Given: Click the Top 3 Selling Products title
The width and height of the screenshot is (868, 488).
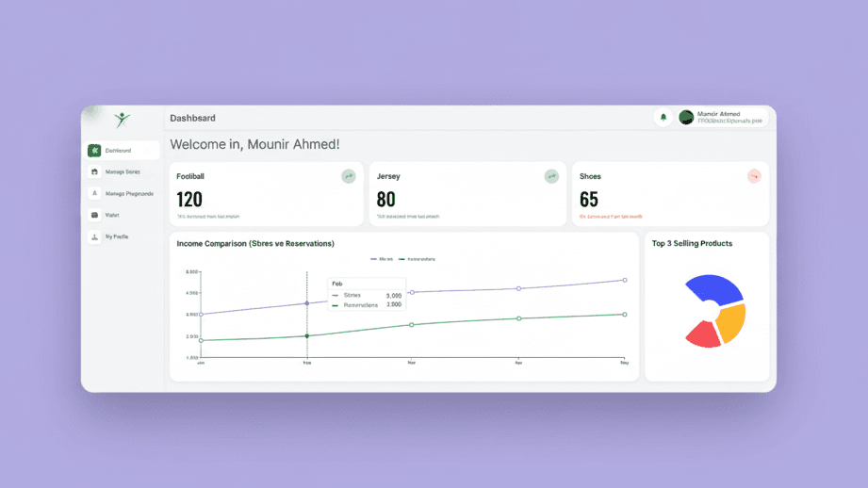Looking at the screenshot, I should (x=692, y=243).
